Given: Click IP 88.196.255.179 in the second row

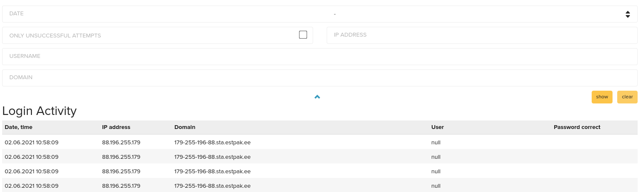Looking at the screenshot, I should pos(121,157).
